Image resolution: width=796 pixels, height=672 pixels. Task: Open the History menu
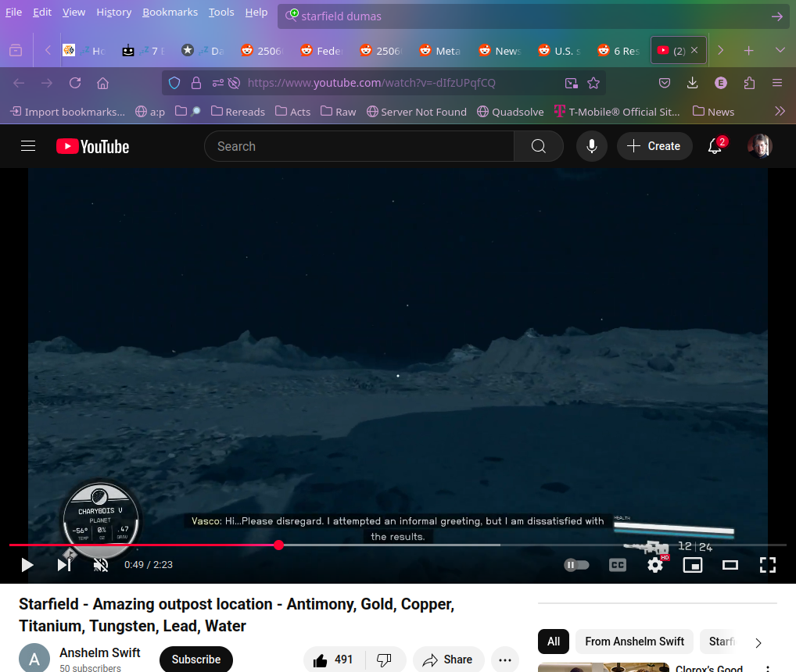113,13
